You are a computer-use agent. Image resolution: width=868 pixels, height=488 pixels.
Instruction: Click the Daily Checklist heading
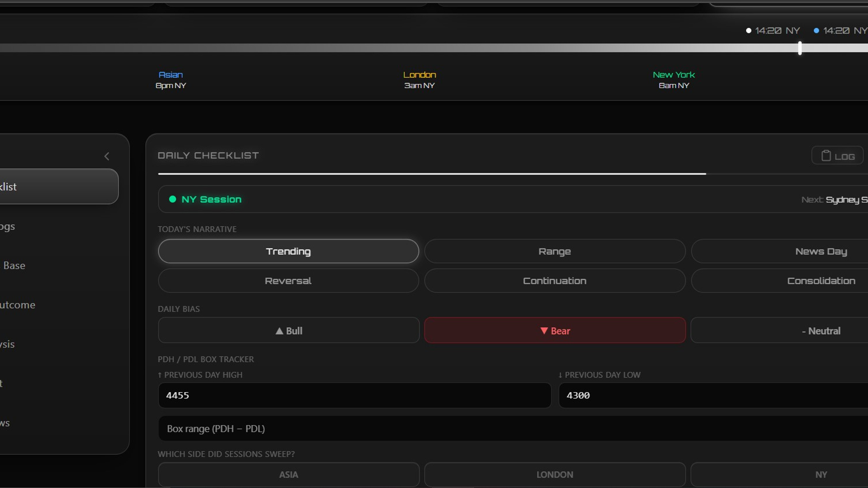208,155
